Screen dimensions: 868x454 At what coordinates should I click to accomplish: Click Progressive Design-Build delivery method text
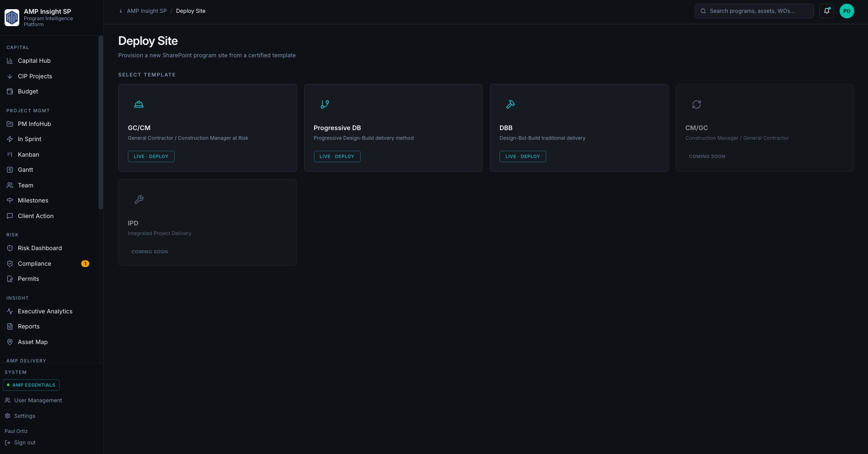pos(364,138)
